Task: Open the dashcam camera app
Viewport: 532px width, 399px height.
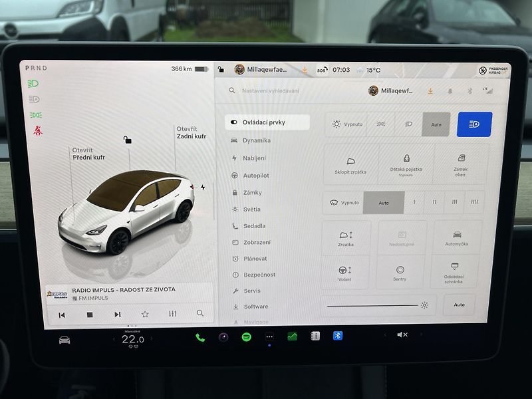Action: (x=223, y=337)
